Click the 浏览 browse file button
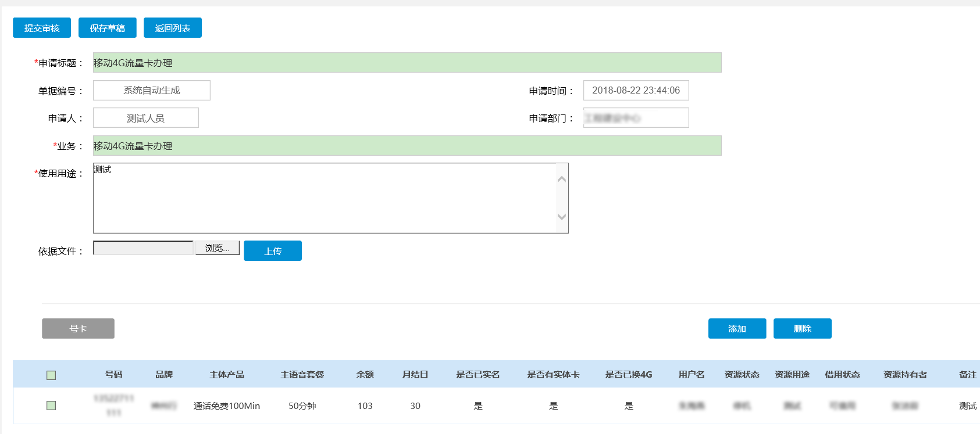Viewport: 980px width, 434px height. coord(218,248)
